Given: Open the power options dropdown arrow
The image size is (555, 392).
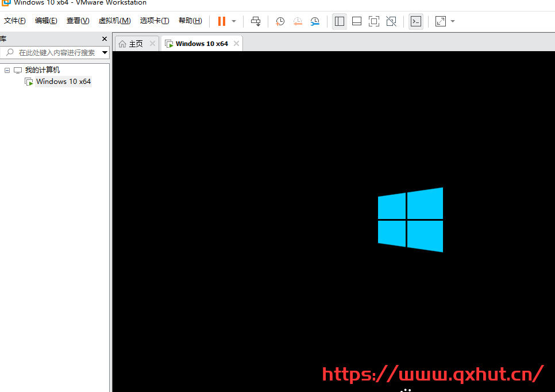Looking at the screenshot, I should pos(234,21).
